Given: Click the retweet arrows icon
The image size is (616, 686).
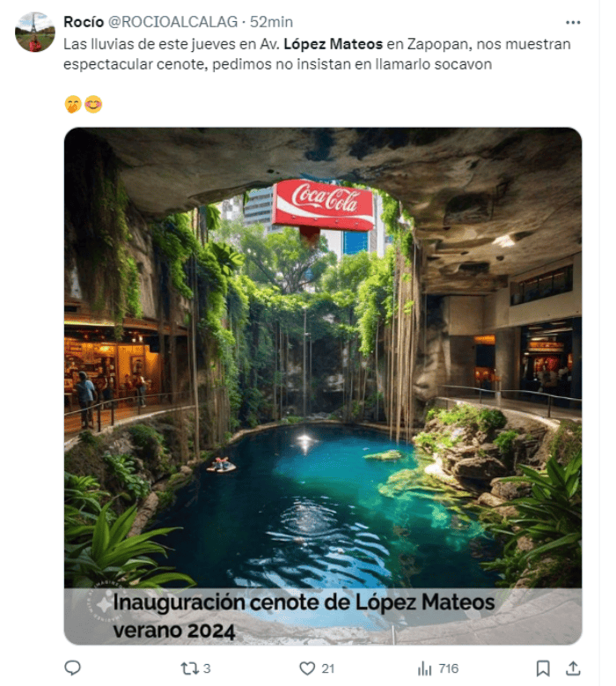Looking at the screenshot, I should pos(190,668).
